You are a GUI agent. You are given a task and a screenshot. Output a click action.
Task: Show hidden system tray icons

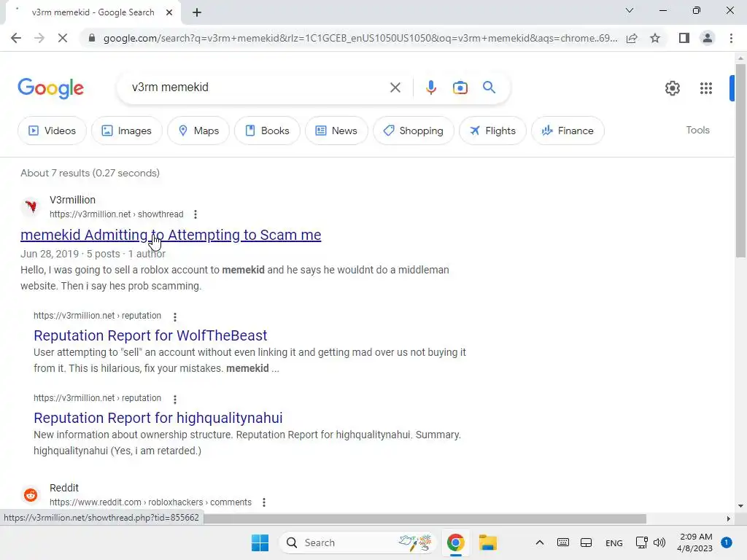(539, 542)
